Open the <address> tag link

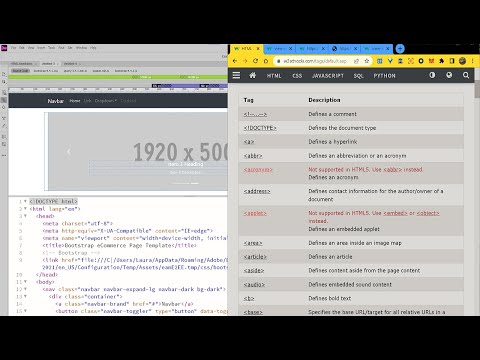point(257,191)
